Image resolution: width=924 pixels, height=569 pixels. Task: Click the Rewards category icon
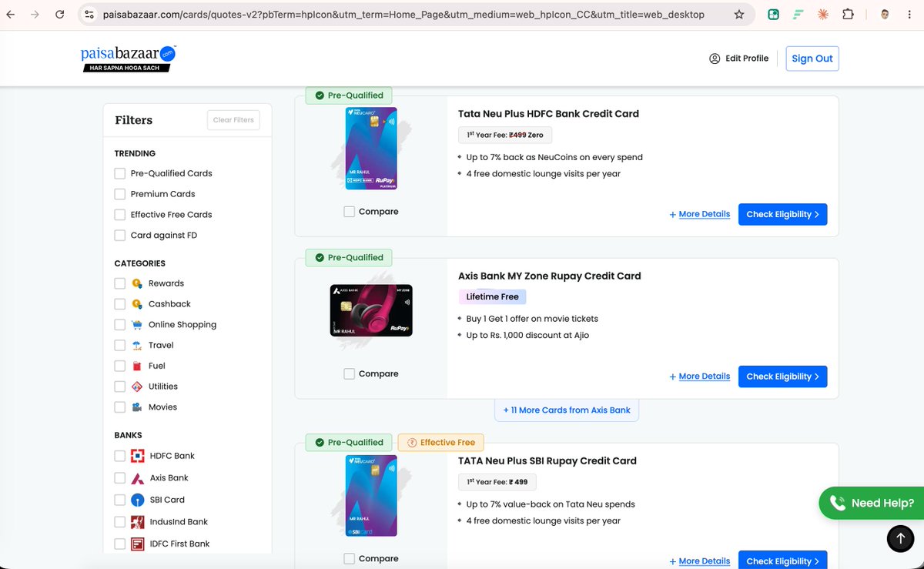(137, 283)
